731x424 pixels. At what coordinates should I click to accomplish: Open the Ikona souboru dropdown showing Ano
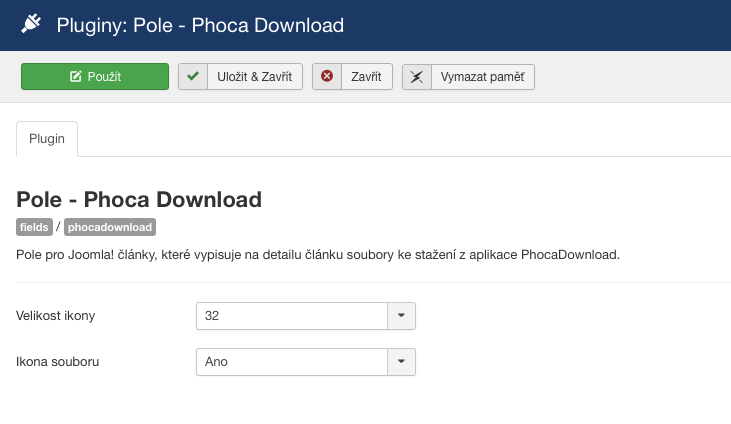pos(292,361)
